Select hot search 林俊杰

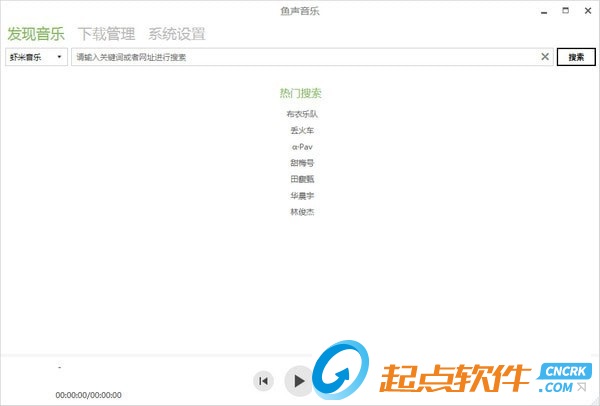click(302, 212)
